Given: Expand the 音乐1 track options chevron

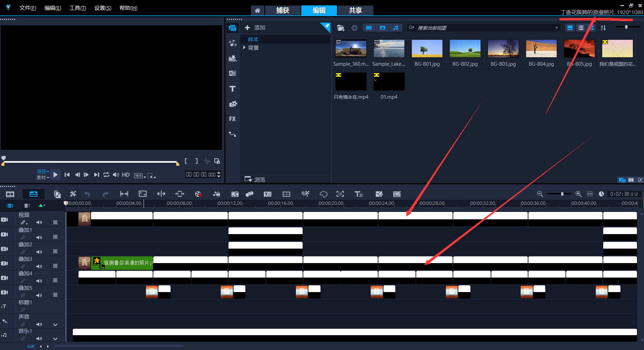Looking at the screenshot, I should [55, 339].
